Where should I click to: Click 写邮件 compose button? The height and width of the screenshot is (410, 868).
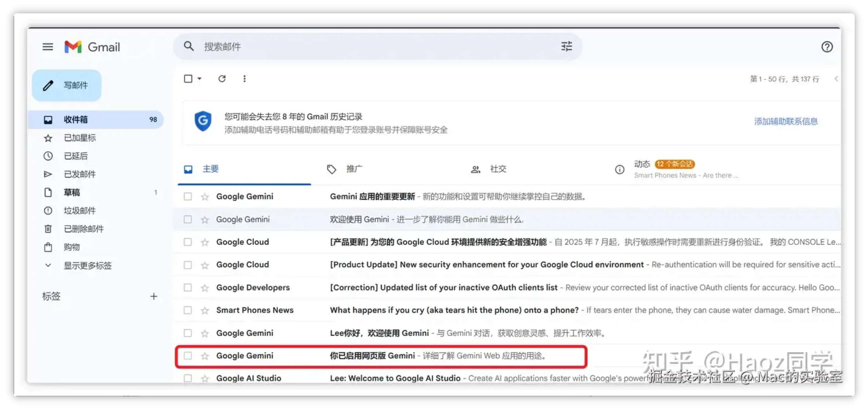[67, 85]
